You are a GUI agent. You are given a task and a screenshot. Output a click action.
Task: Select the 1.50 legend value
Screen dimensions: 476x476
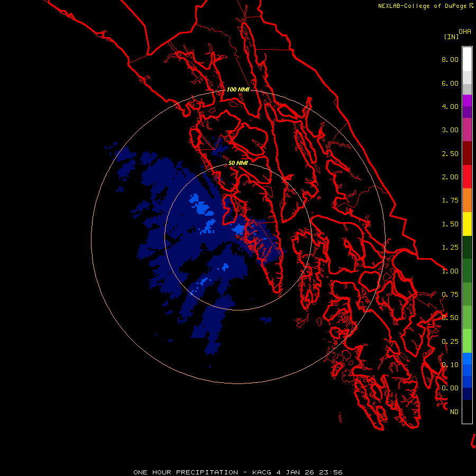[450, 224]
